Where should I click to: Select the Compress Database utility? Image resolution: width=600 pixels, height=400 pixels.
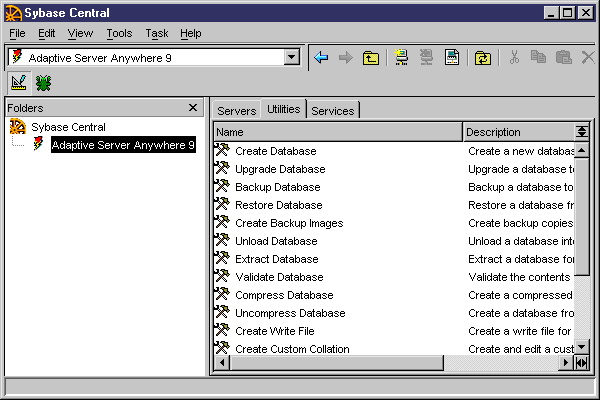(284, 295)
